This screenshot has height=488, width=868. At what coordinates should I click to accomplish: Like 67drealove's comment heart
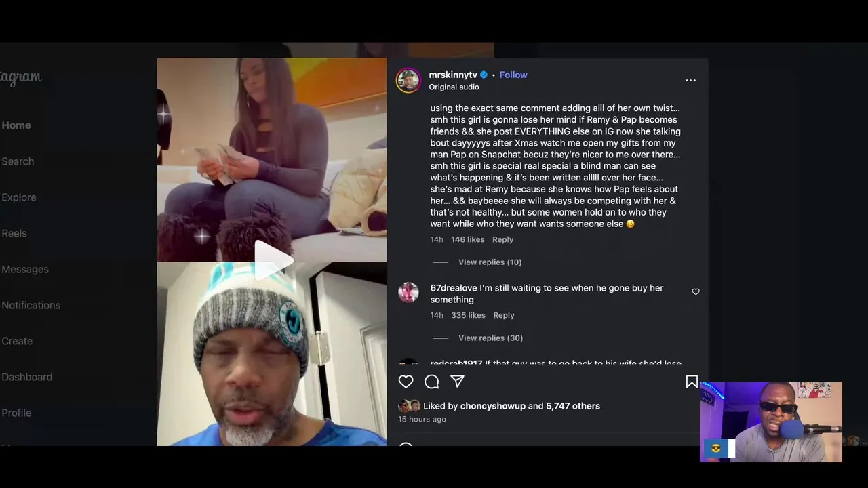(x=696, y=291)
